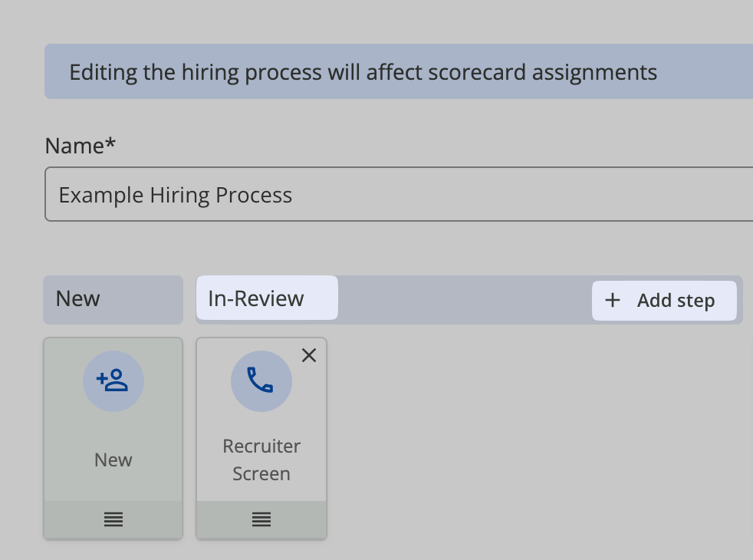Image resolution: width=753 pixels, height=560 pixels.
Task: Click the gray footer of Recruiter Screen card
Action: point(222,519)
